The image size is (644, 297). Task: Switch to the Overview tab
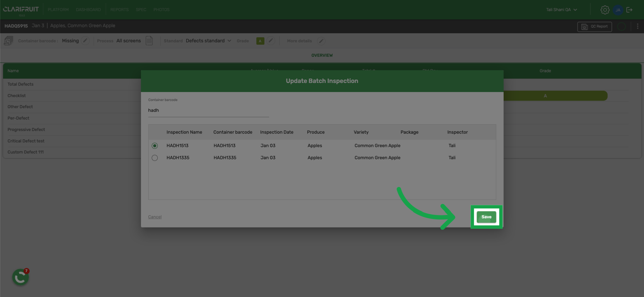(x=322, y=55)
